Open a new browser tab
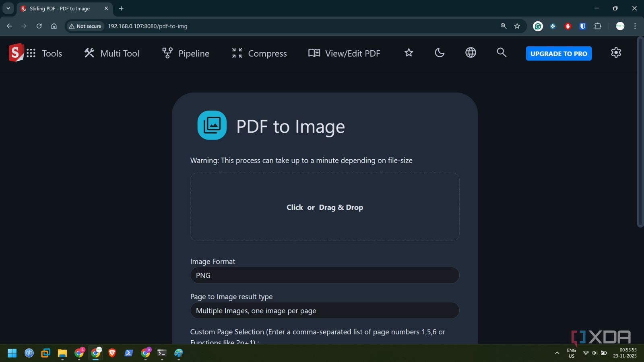 pyautogui.click(x=121, y=8)
